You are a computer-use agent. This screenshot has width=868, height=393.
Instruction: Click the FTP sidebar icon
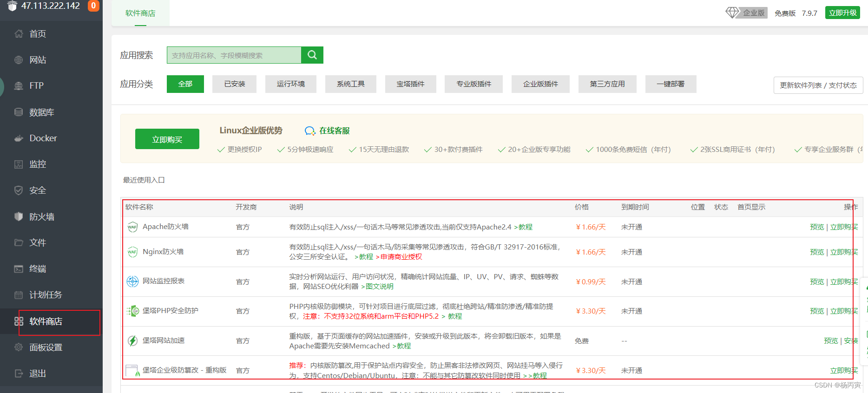pyautogui.click(x=19, y=86)
